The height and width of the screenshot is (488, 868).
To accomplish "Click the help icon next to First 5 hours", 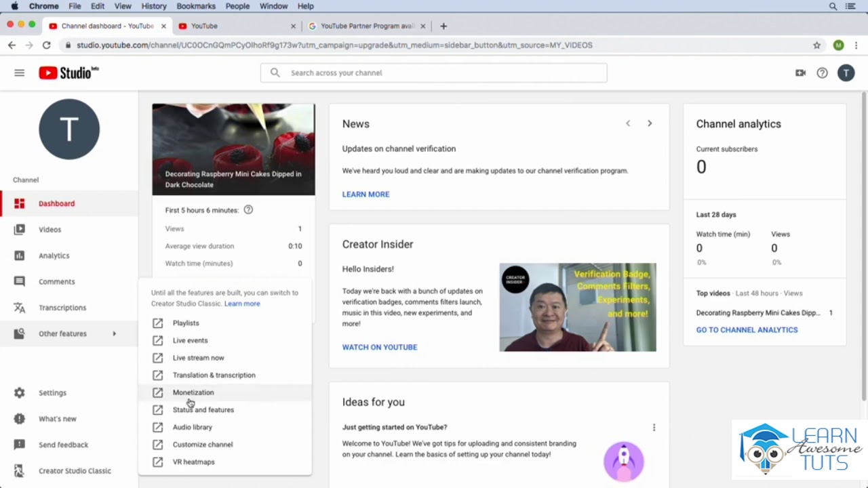I will [x=248, y=210].
